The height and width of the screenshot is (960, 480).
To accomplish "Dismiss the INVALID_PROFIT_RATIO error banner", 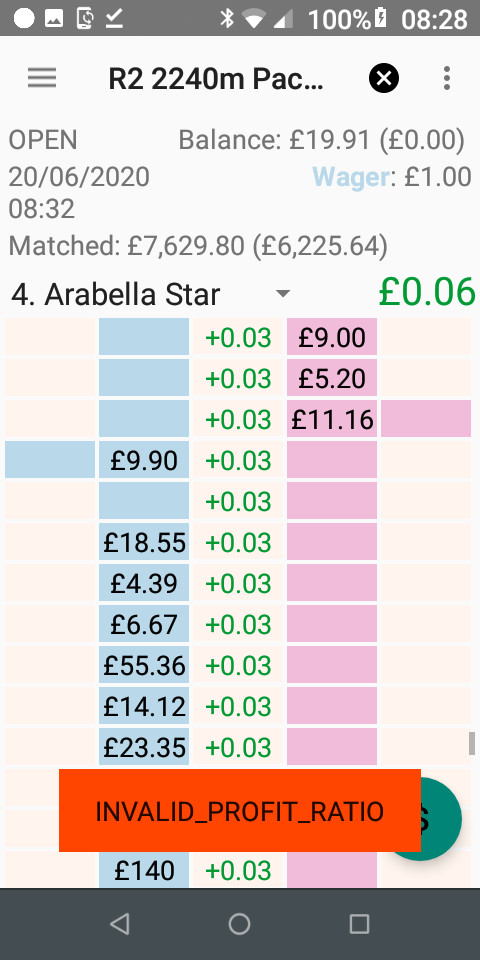I will tap(240, 811).
